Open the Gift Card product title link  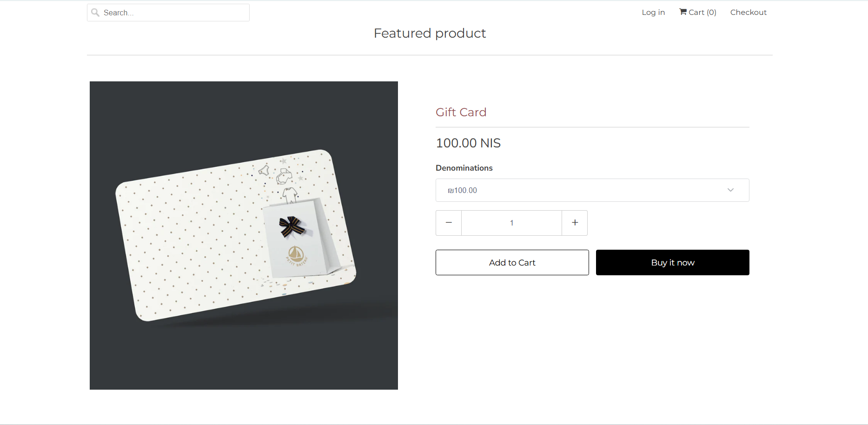461,112
